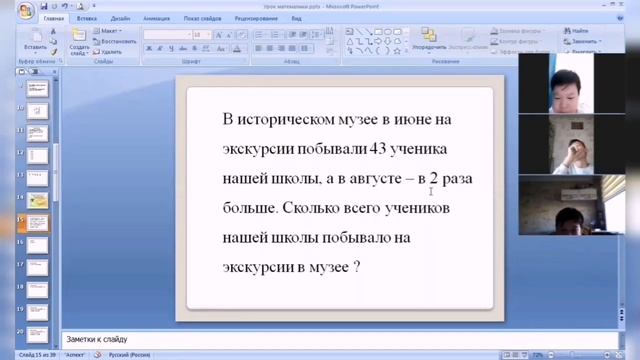Click the Найти (Find) button

point(576,31)
